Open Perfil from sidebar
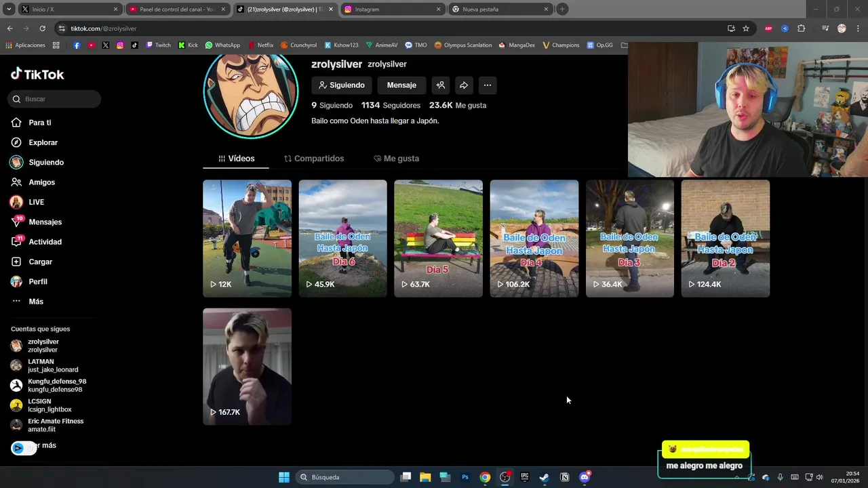Image resolution: width=868 pixels, height=488 pixels. (x=28, y=281)
